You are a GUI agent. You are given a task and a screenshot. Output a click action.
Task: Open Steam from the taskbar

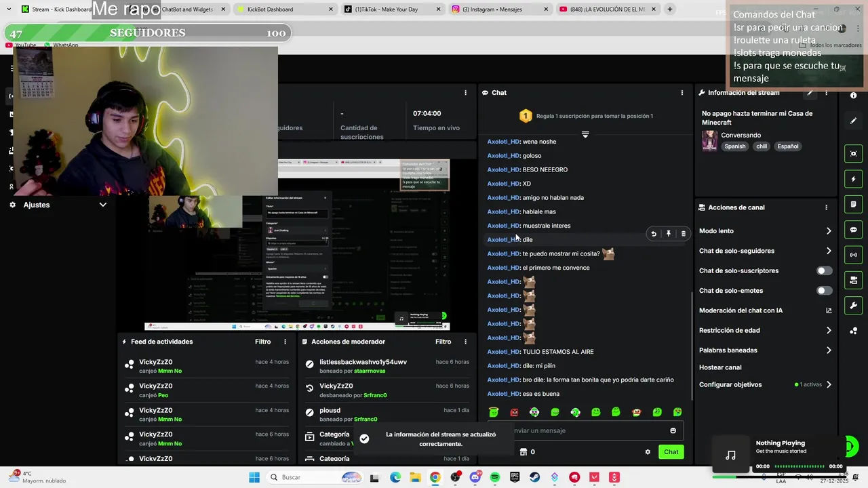[x=535, y=477]
